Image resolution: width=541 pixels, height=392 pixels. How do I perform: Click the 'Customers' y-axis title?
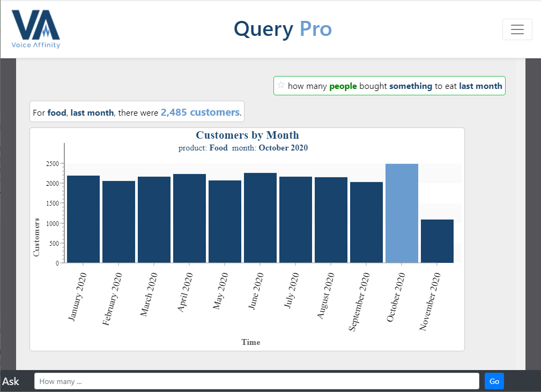[x=36, y=237]
